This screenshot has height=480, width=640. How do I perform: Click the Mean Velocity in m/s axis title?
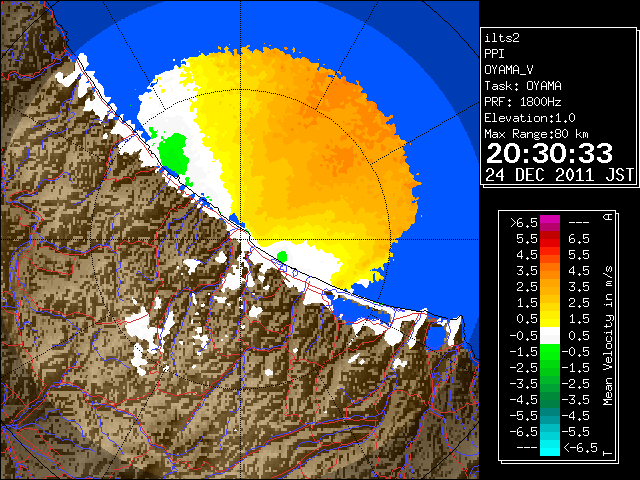coord(608,336)
